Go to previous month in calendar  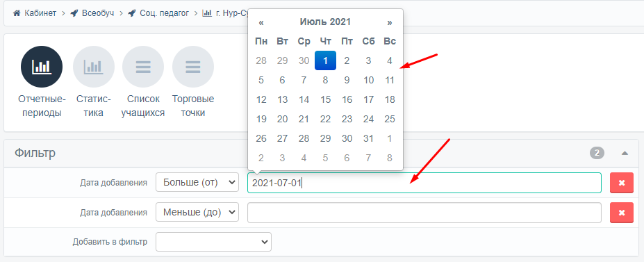[x=261, y=22]
